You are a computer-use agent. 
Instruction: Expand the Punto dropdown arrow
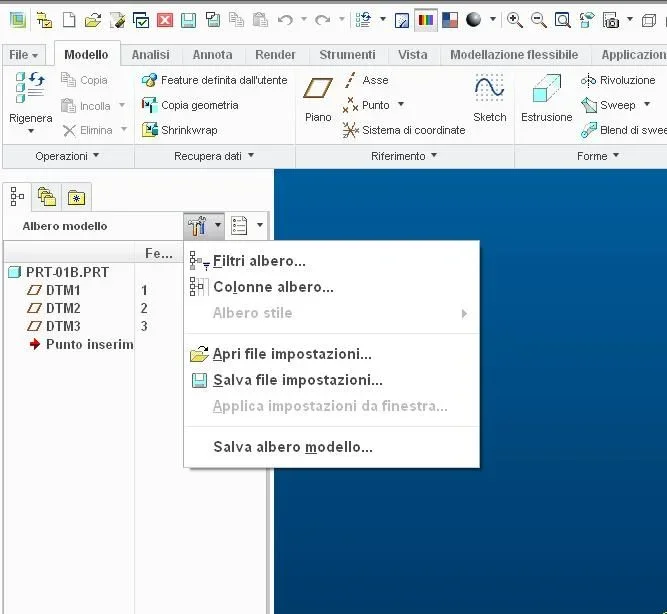(x=400, y=104)
